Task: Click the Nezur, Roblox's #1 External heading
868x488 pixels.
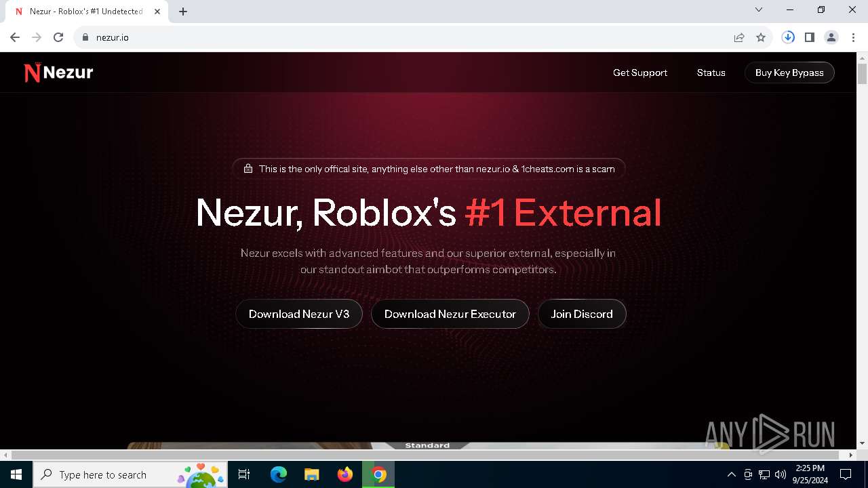Action: (429, 213)
